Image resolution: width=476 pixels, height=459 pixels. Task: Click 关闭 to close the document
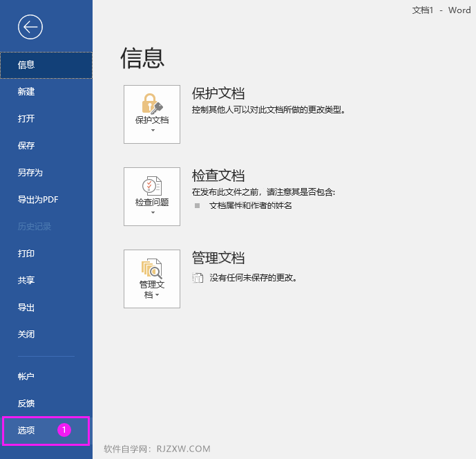[46, 335]
